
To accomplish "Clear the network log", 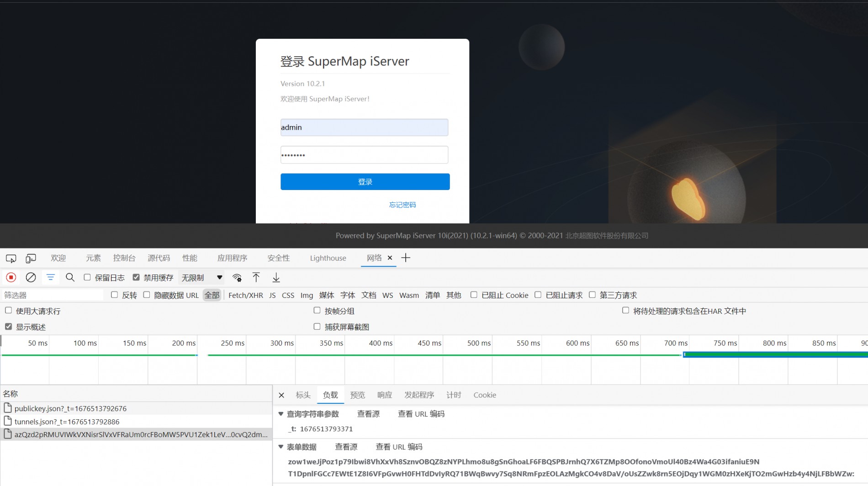I will tap(31, 277).
